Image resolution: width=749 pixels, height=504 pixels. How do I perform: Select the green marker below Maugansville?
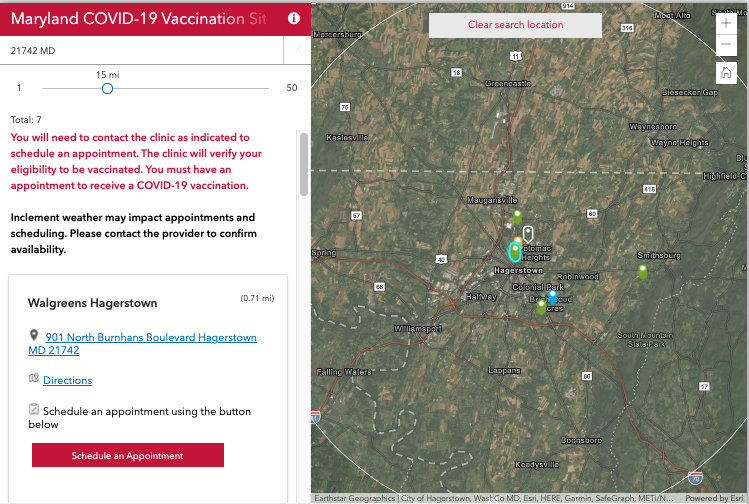(517, 217)
